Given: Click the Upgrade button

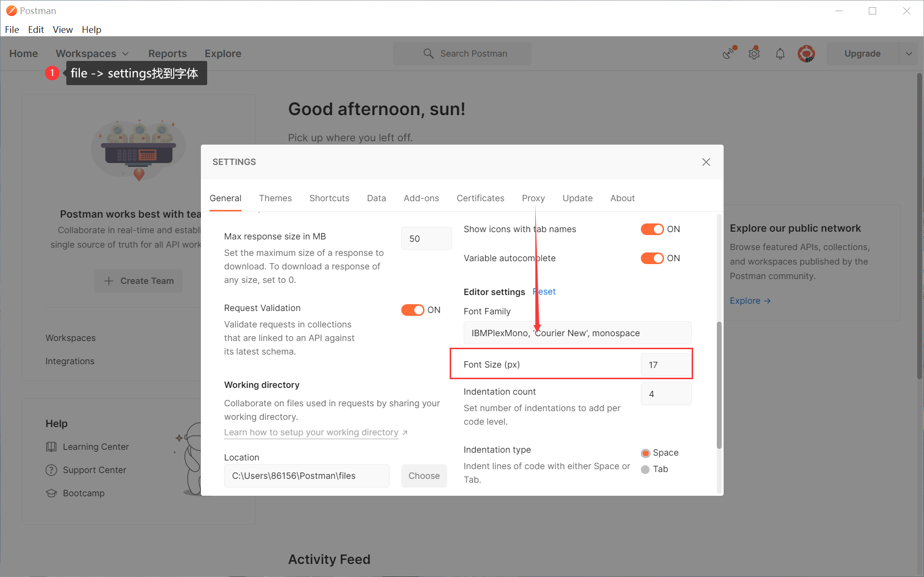Looking at the screenshot, I should [863, 54].
